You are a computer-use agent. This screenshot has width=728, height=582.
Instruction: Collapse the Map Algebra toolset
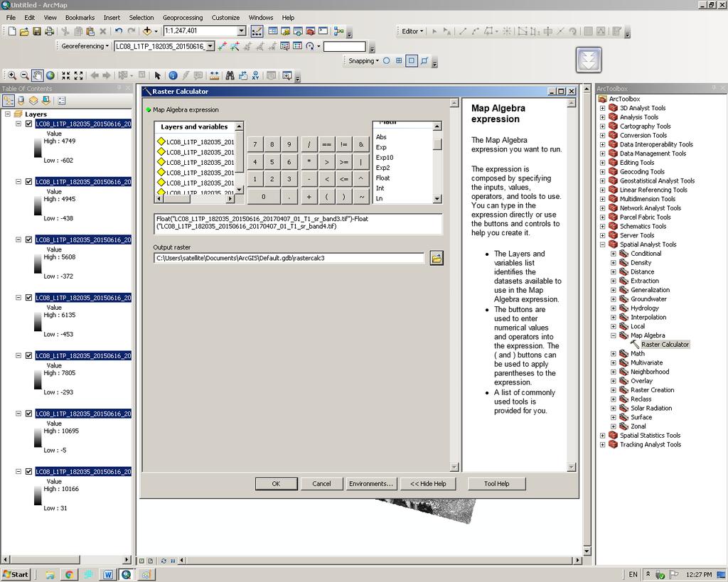[x=614, y=335]
